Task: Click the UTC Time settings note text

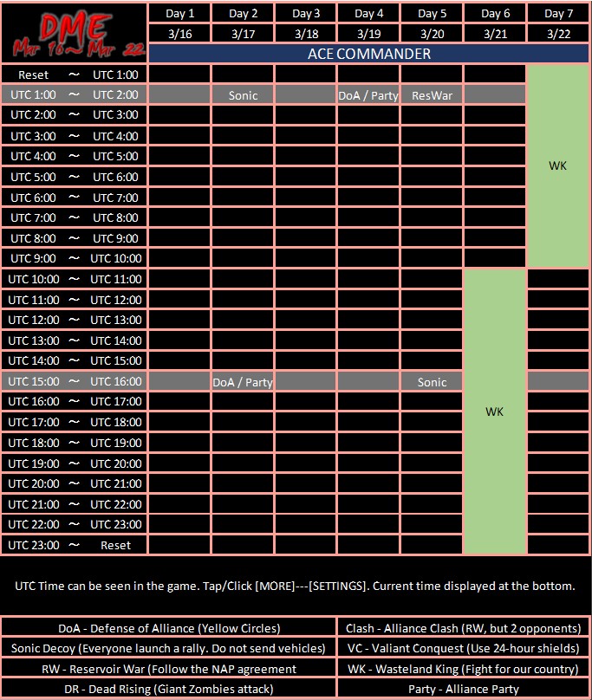Action: [x=296, y=586]
